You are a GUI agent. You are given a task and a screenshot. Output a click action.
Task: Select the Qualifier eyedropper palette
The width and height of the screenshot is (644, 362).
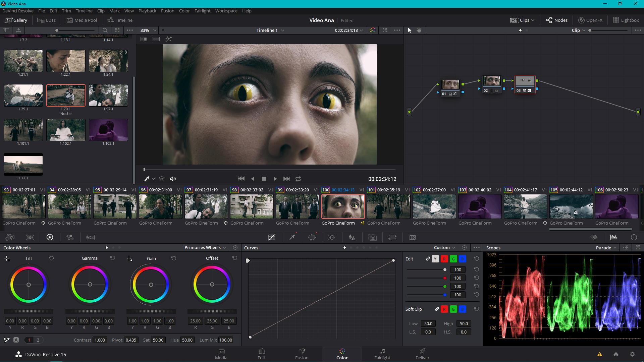coord(292,237)
